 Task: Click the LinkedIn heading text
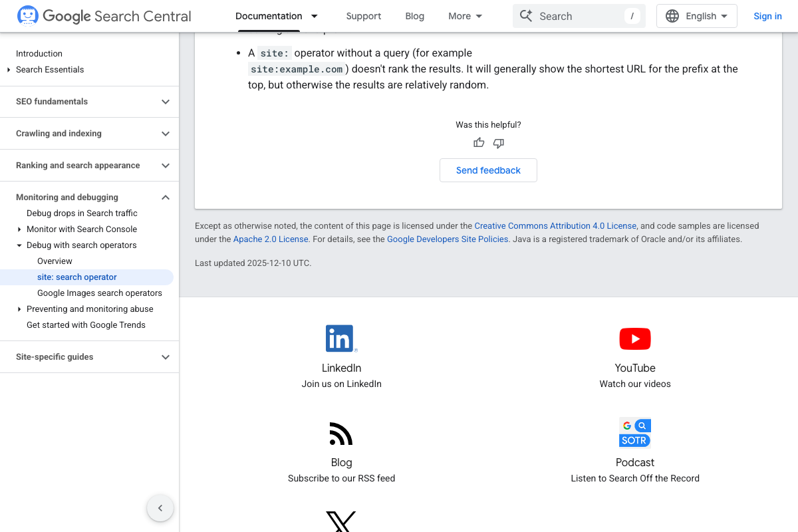341,368
